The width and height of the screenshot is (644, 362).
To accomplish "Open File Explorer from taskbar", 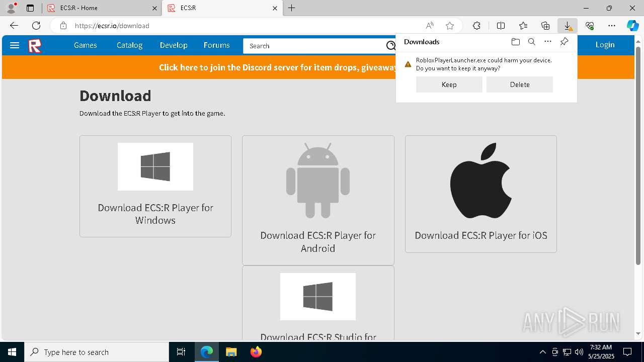I will pos(231,352).
